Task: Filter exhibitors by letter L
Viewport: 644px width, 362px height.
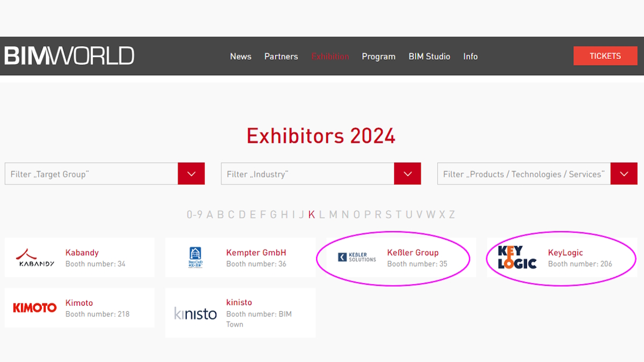Action: click(x=322, y=215)
